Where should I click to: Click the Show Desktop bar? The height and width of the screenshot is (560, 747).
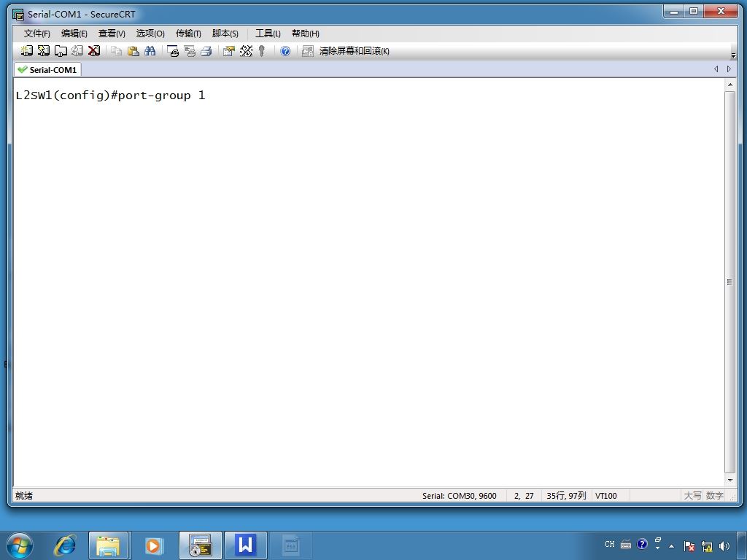[x=743, y=545]
